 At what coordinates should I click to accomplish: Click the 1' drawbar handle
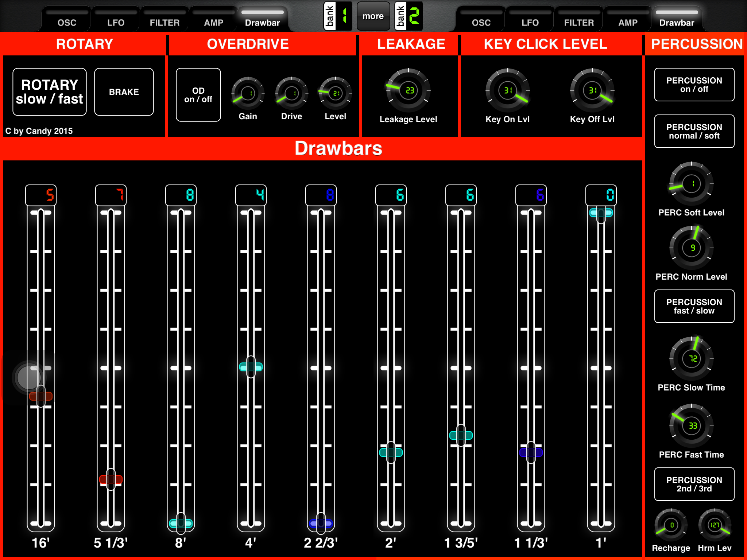point(601,213)
